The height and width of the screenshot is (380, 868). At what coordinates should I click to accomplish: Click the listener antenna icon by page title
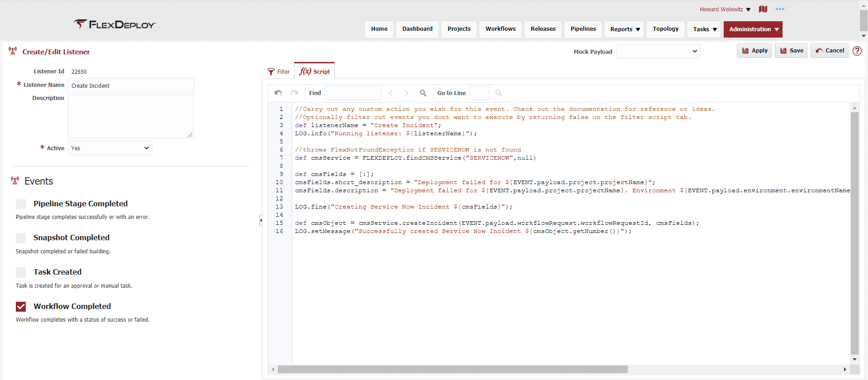coord(13,51)
